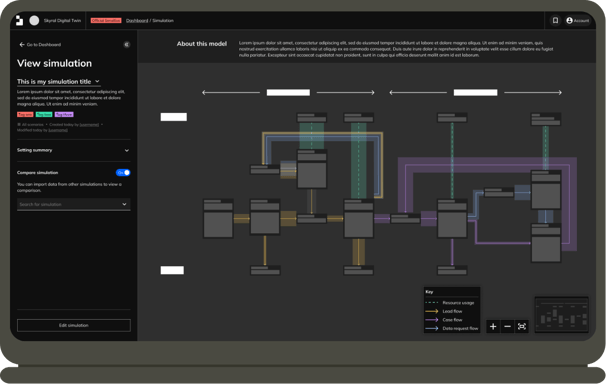
Task: Click the Edit simulation button
Action: (x=73, y=325)
